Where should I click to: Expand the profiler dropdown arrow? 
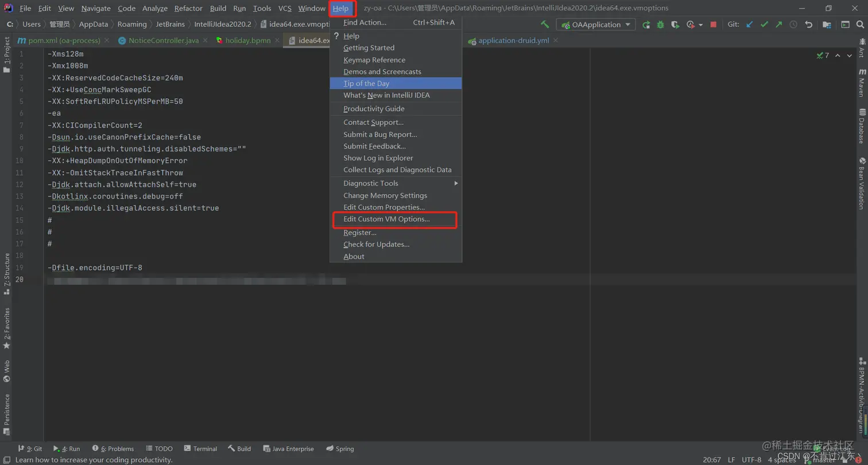701,25
